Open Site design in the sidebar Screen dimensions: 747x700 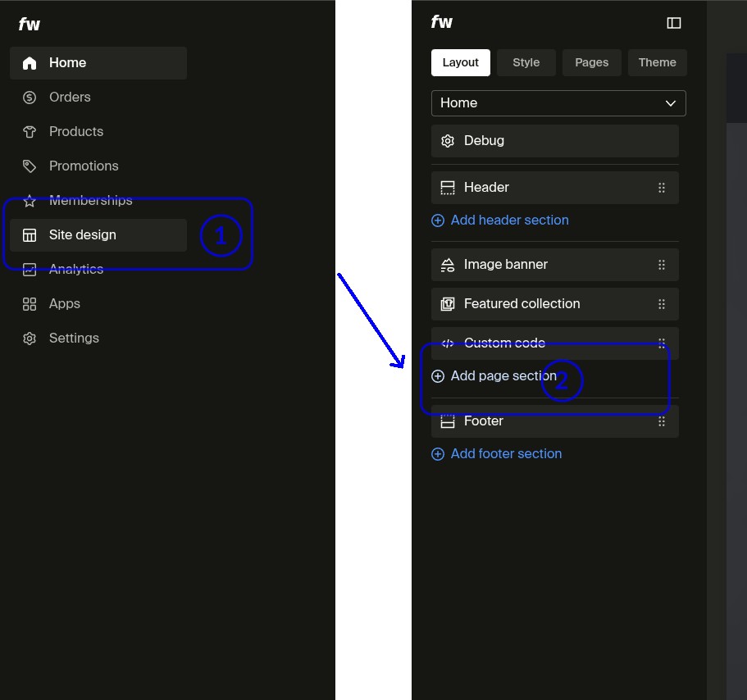98,235
